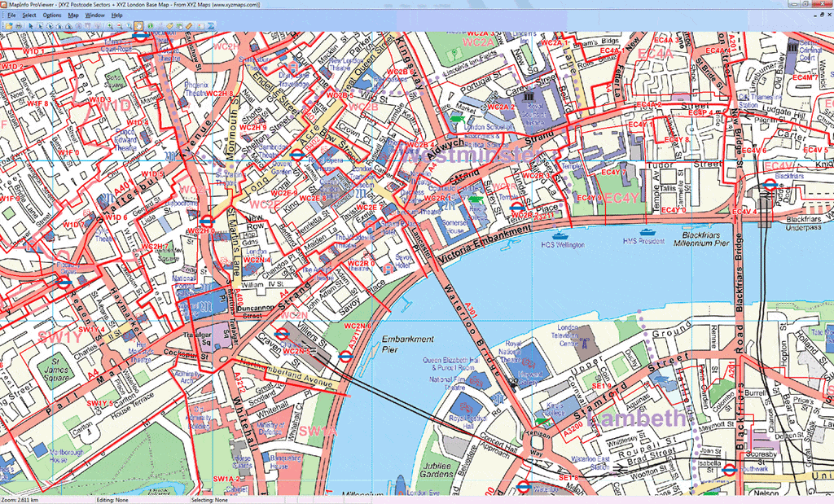Activate the Info tool

[x=150, y=24]
